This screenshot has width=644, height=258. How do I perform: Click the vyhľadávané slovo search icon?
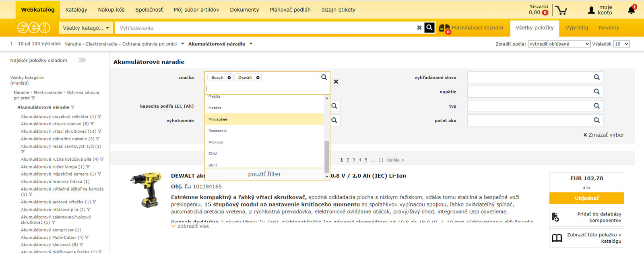(x=597, y=77)
